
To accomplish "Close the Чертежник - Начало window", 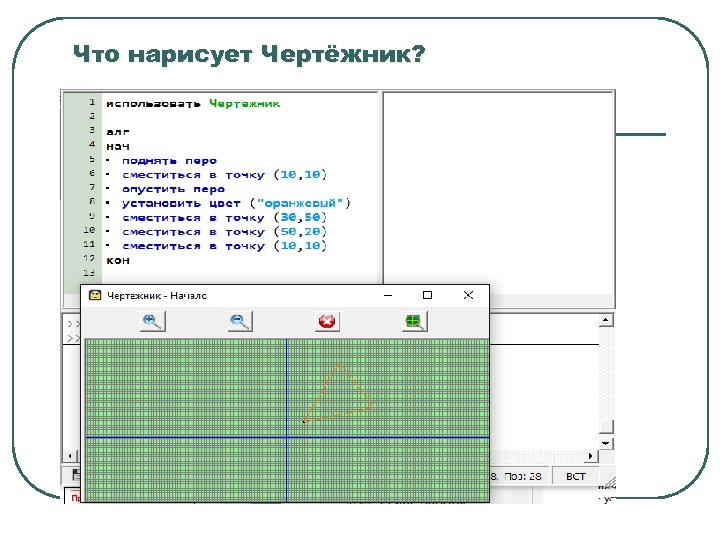I will pyautogui.click(x=468, y=295).
